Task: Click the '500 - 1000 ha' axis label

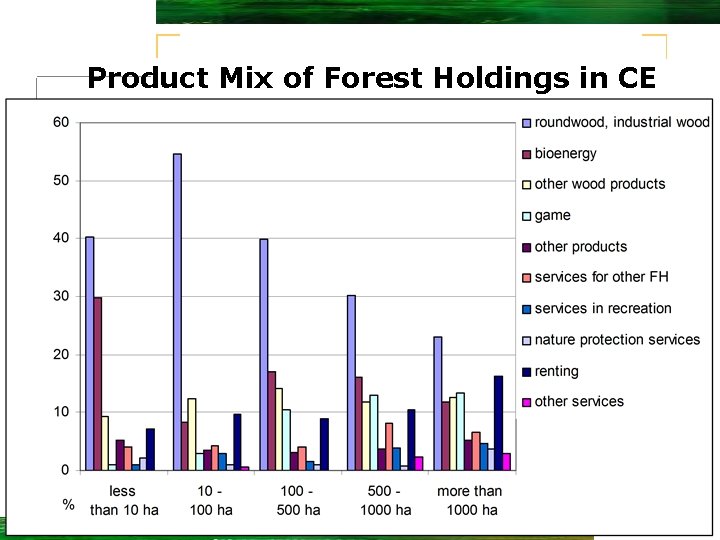Action: (385, 501)
